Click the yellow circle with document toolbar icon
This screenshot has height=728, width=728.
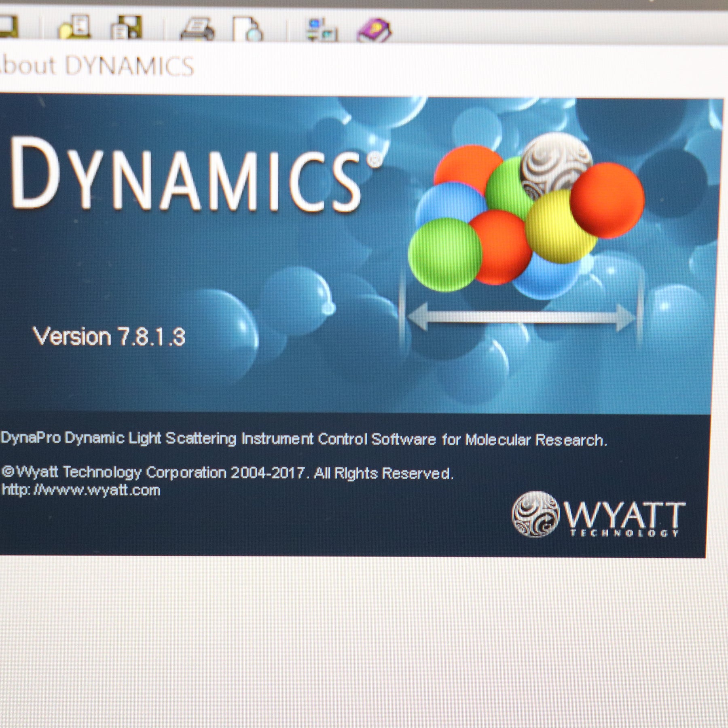74,27
